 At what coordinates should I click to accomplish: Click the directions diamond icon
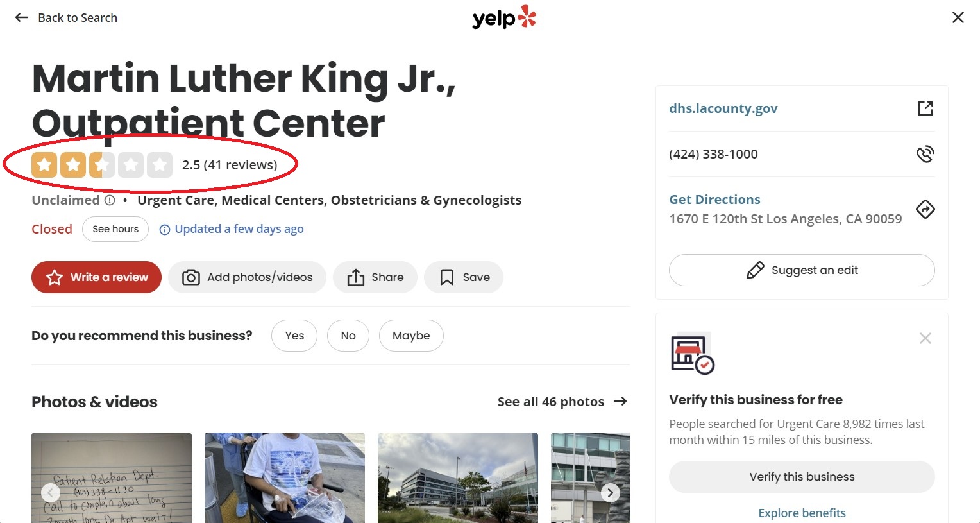tap(925, 209)
